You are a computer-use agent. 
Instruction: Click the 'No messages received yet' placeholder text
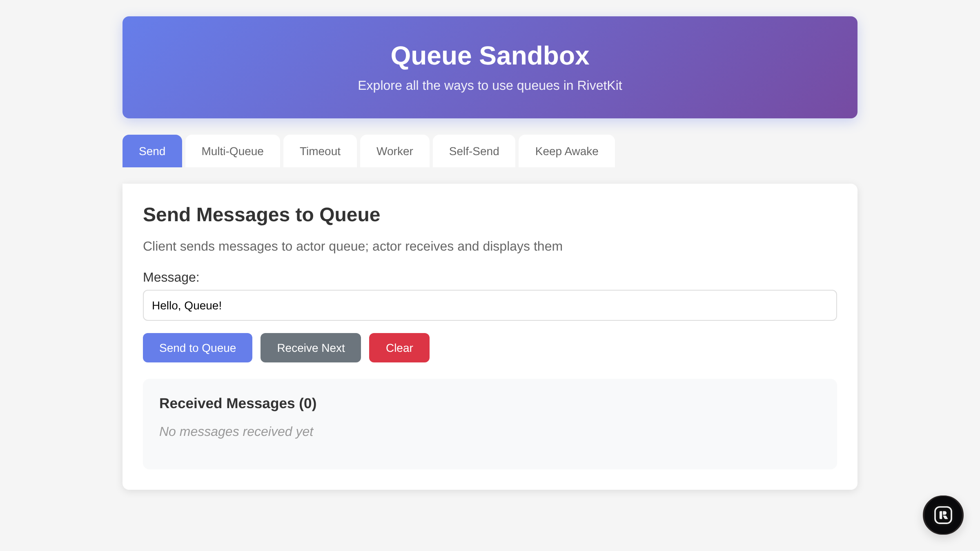236,431
